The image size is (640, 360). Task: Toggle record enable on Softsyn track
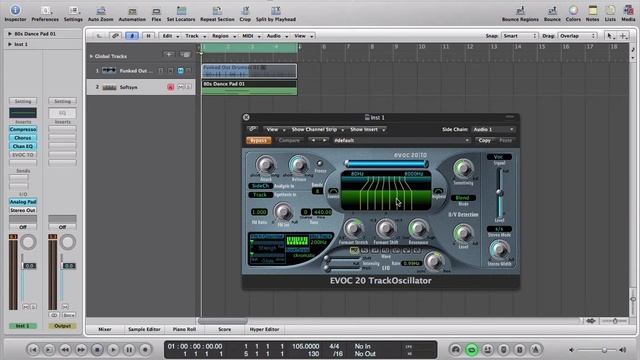click(x=170, y=87)
